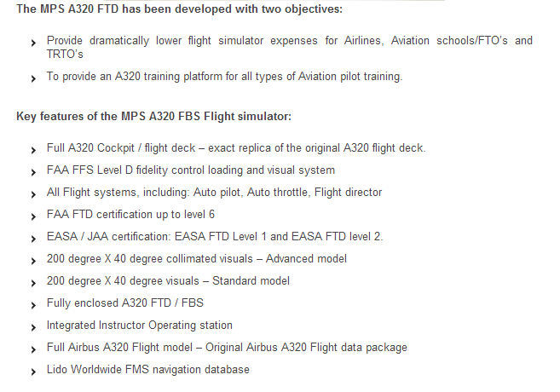The image size is (560, 392).
Task: Click the arrow bullet beside 'Integrated Instructor Operating station'
Action: coord(33,327)
